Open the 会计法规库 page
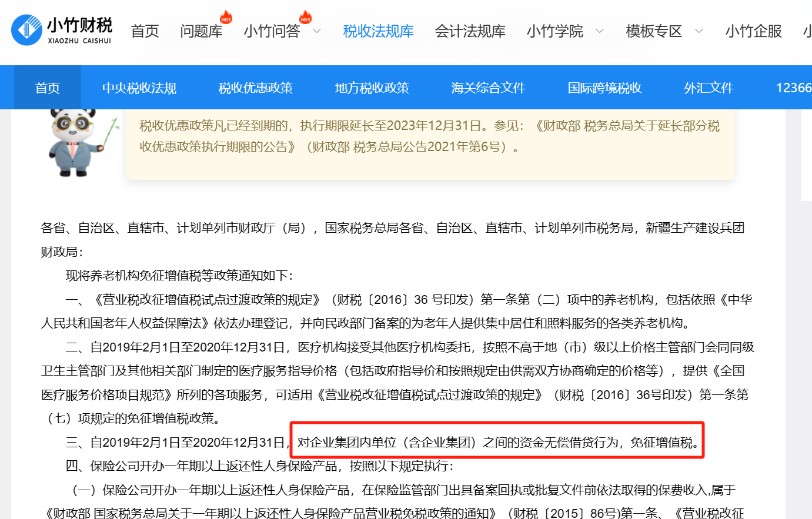 470,31
